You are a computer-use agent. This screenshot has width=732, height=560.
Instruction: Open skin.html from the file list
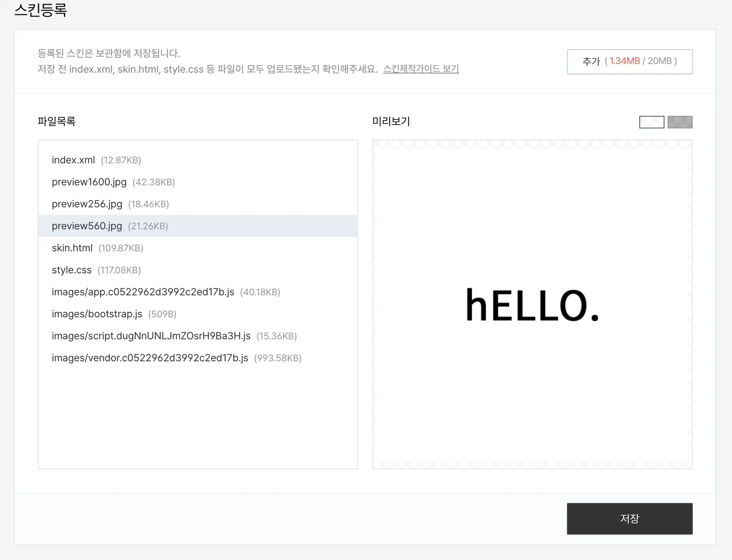pyautogui.click(x=72, y=248)
